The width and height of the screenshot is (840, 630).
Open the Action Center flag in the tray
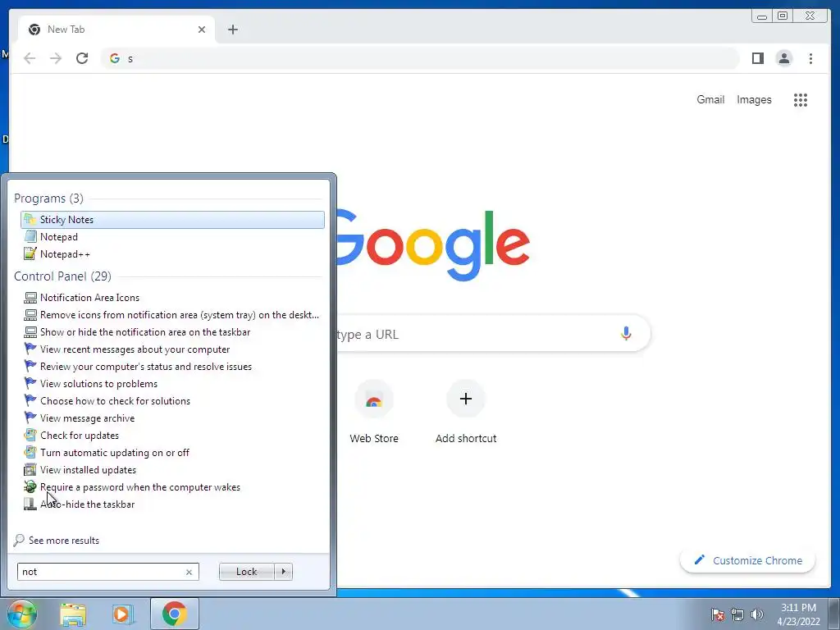(718, 614)
